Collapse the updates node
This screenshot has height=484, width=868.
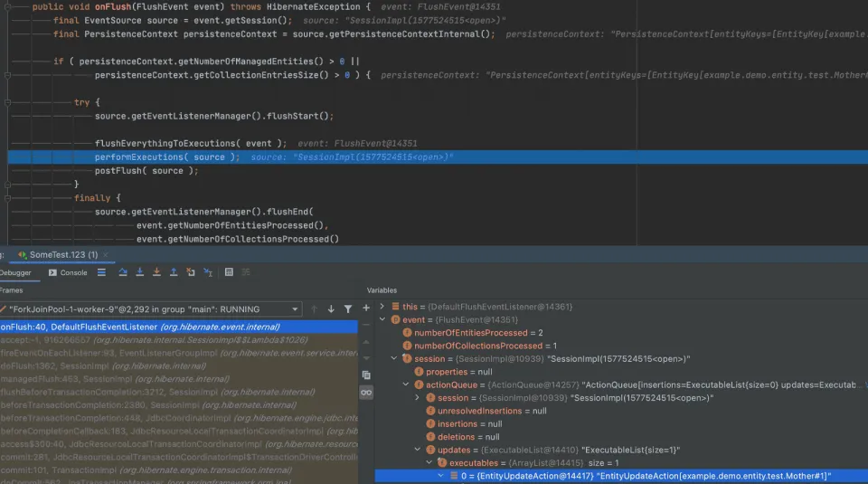point(418,450)
